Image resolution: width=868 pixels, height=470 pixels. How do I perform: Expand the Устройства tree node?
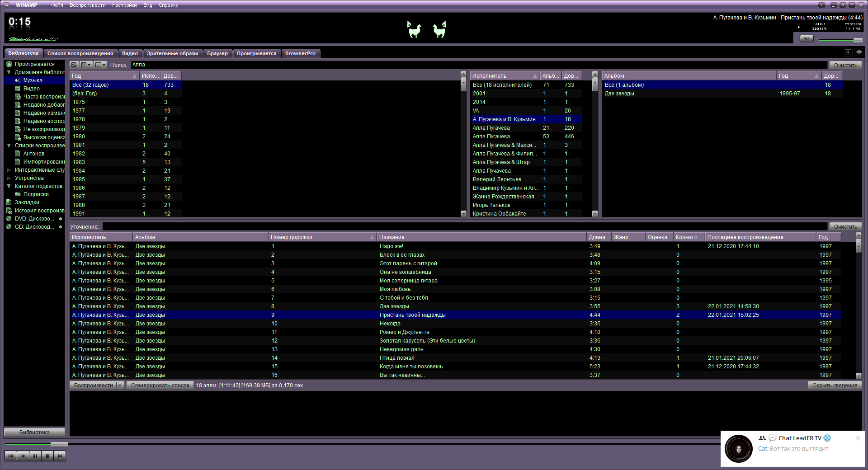pos(9,178)
